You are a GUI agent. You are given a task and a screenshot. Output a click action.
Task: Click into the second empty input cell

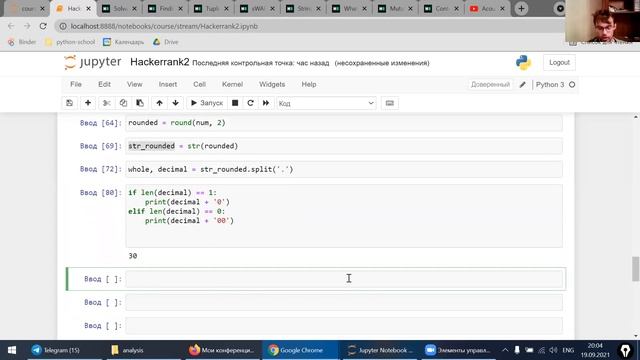coord(344,302)
